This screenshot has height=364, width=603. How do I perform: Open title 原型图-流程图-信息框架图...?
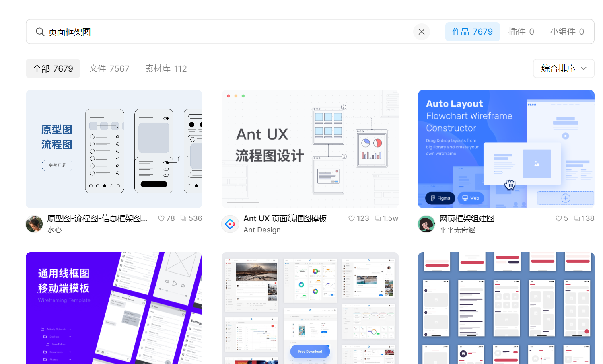(97, 218)
